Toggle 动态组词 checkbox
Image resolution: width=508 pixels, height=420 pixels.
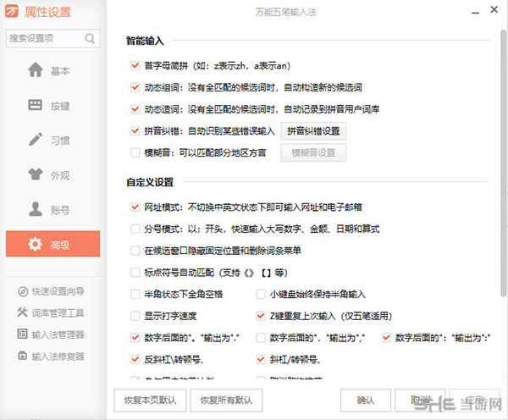point(135,87)
